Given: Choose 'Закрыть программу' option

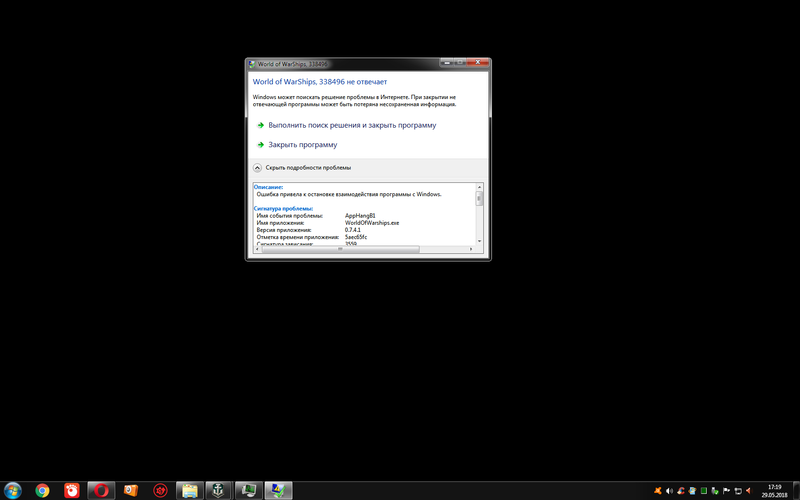Looking at the screenshot, I should 303,145.
